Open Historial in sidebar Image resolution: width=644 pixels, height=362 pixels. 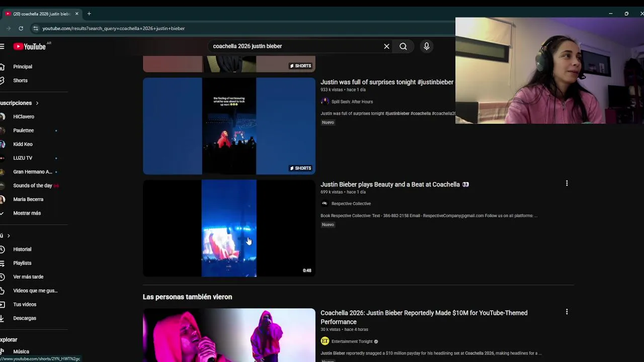click(22, 249)
